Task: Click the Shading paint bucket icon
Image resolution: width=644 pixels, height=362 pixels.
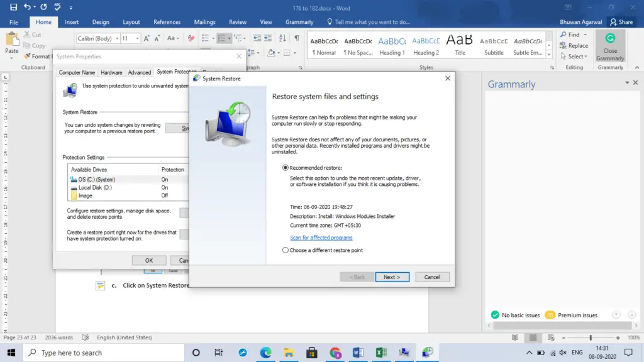Action: pos(270,53)
